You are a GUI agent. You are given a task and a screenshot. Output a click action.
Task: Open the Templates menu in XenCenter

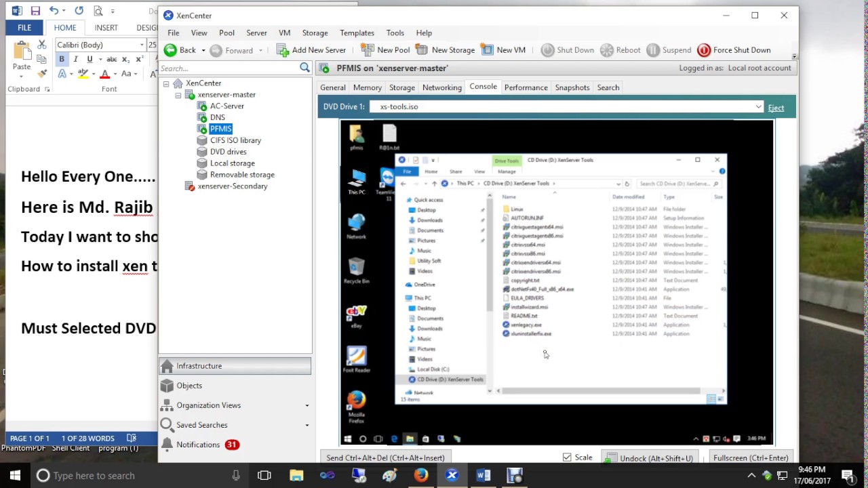357,33
